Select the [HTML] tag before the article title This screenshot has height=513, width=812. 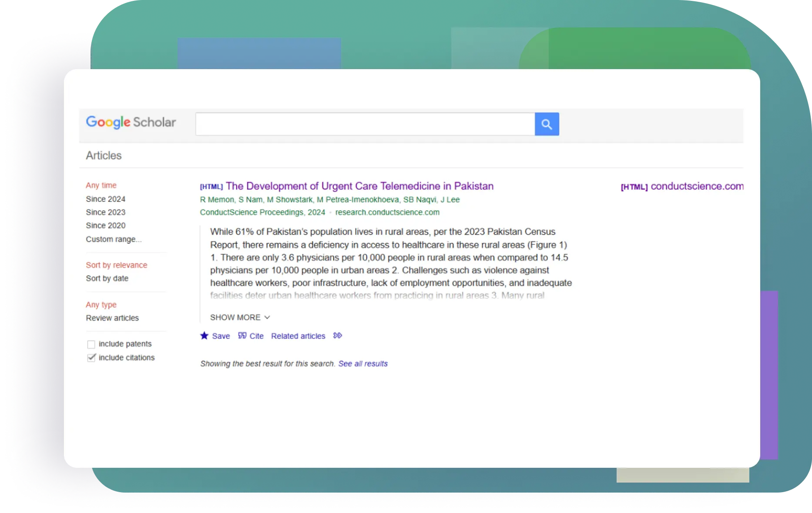[x=211, y=186]
